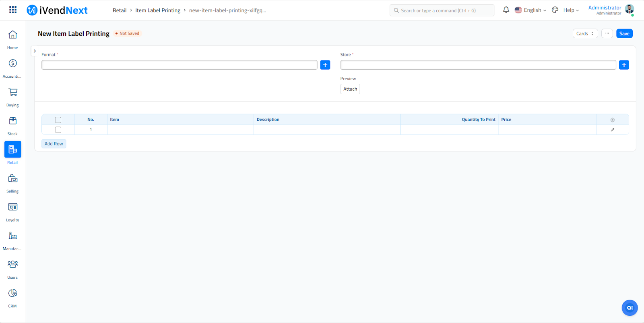
Task: Check the row 1 checkbox
Action: [x=58, y=130]
